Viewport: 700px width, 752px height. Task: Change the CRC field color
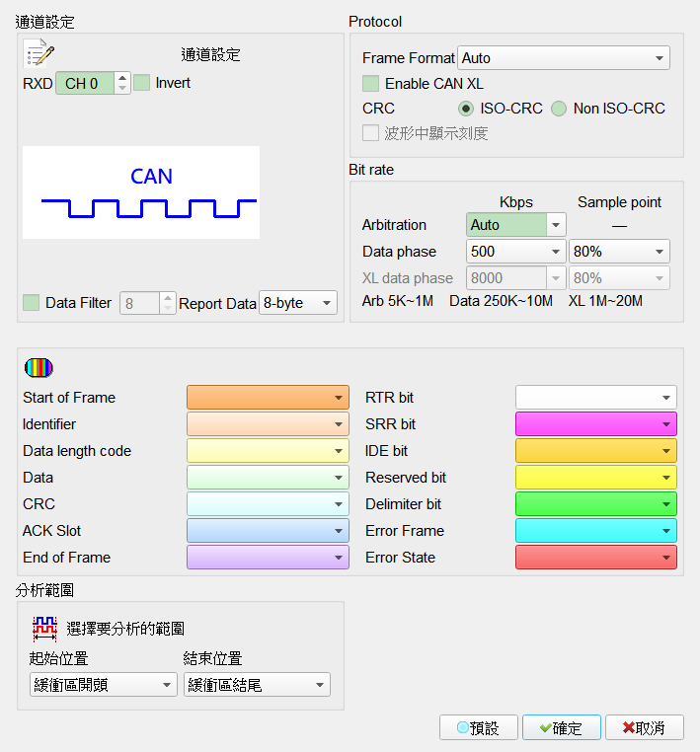coord(268,504)
